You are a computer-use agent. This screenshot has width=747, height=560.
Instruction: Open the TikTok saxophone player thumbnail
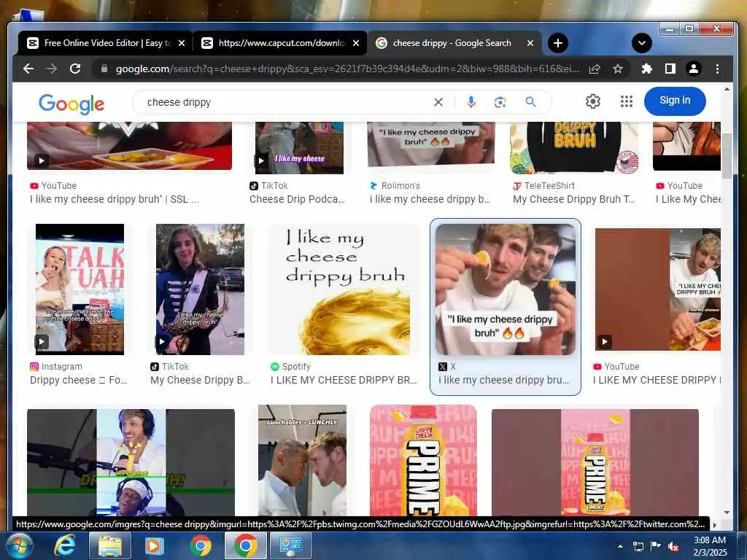(x=200, y=289)
